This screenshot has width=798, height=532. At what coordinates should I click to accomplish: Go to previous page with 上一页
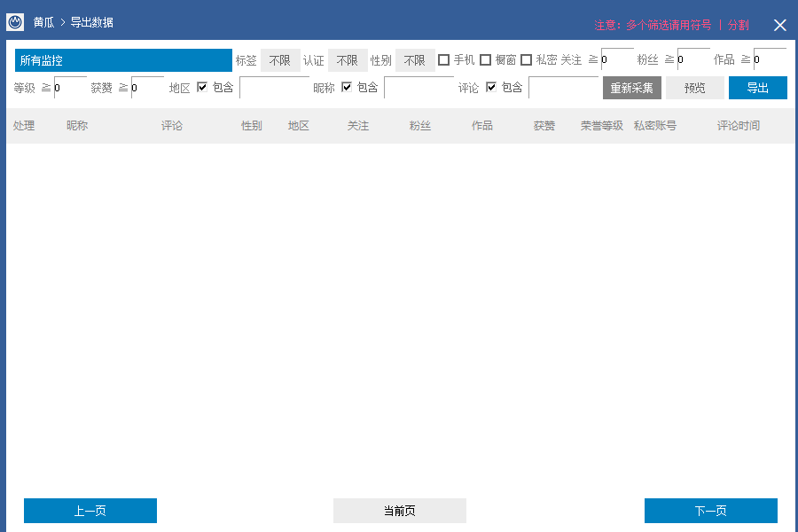[x=90, y=511]
